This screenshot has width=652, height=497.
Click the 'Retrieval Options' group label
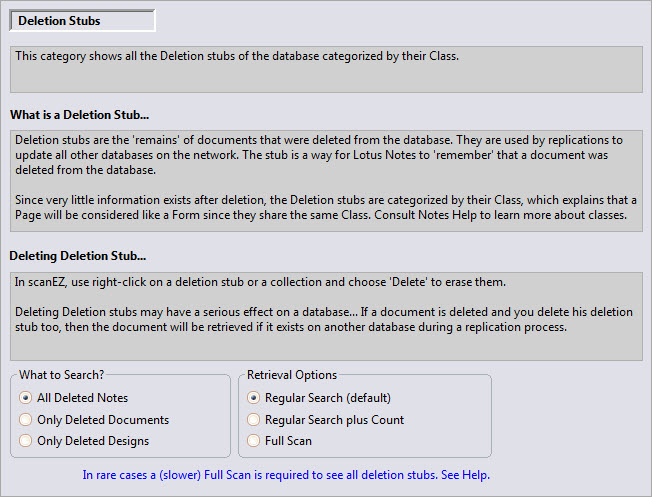(290, 375)
